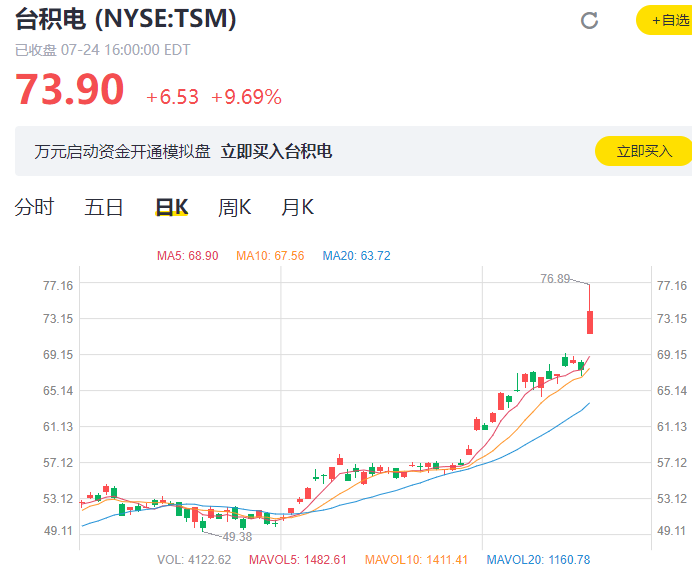Click the latest large red candlestick

591,322
